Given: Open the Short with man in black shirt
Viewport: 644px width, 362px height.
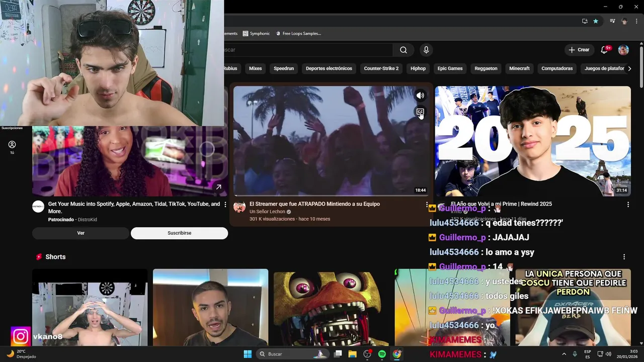Looking at the screenshot, I should tap(210, 308).
